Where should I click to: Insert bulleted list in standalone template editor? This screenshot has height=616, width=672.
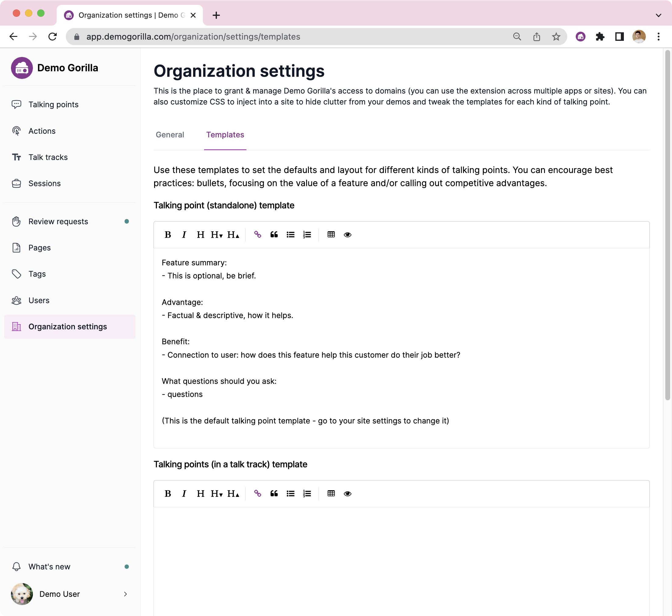[x=290, y=235]
